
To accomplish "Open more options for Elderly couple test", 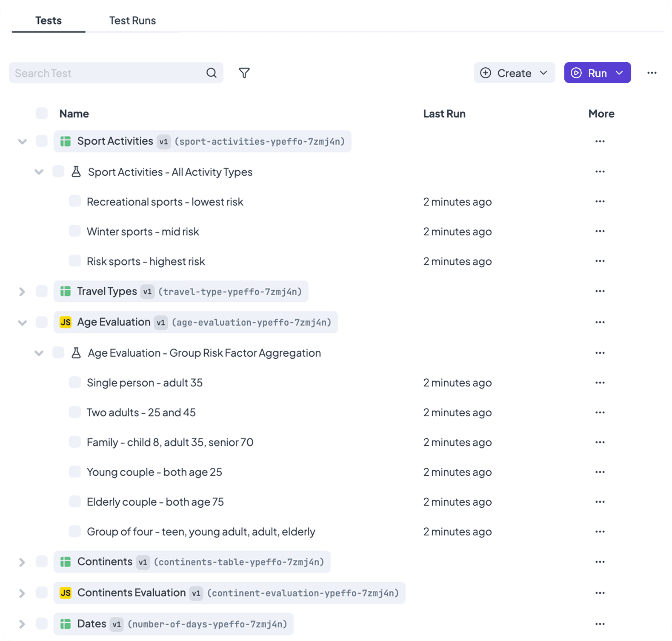I will click(600, 502).
